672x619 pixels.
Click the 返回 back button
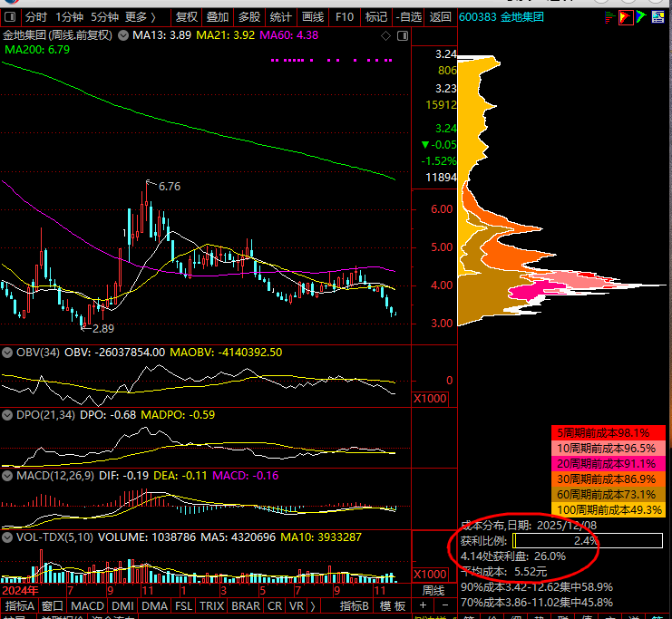(x=441, y=17)
